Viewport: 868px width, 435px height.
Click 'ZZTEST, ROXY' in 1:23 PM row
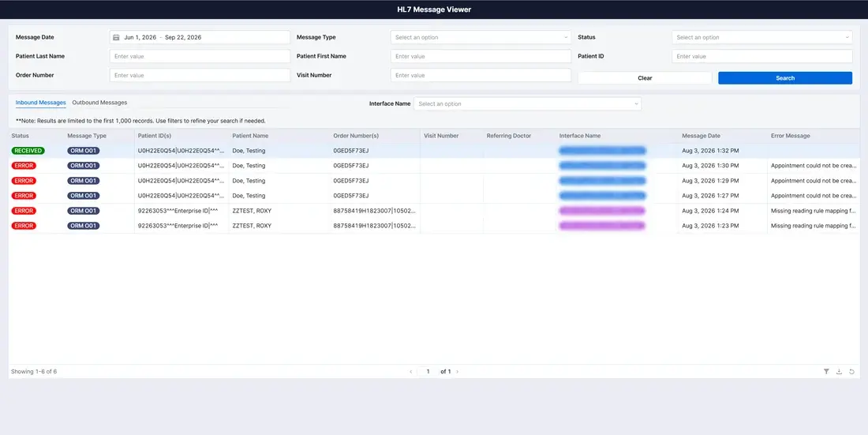pyautogui.click(x=252, y=226)
